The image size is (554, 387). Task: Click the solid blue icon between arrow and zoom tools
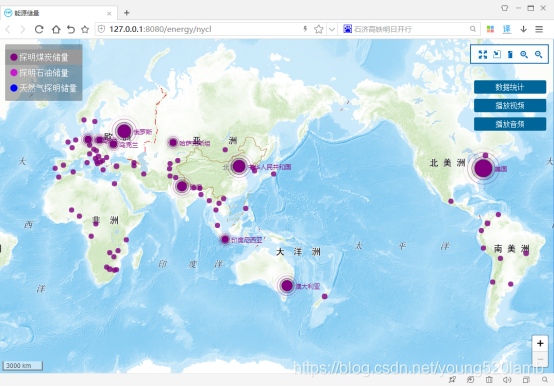click(x=510, y=54)
